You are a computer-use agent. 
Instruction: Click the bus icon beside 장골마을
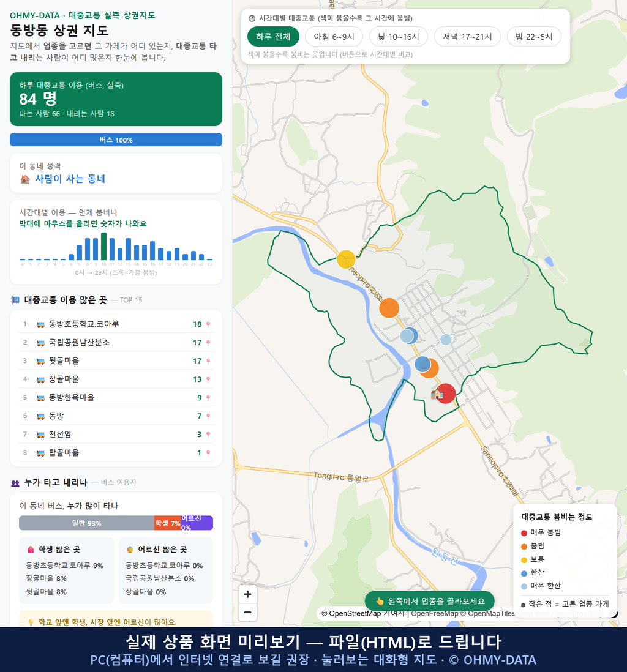41,379
